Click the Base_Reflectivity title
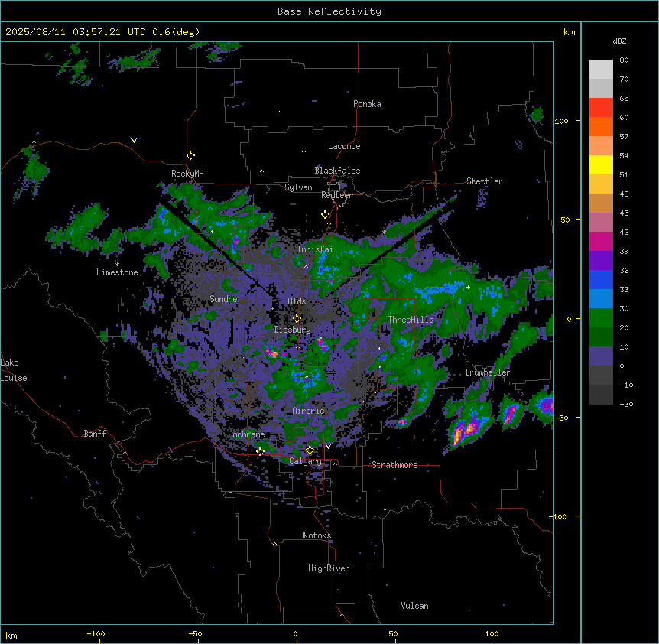Viewport: 659px width, 644px height. pos(329,11)
